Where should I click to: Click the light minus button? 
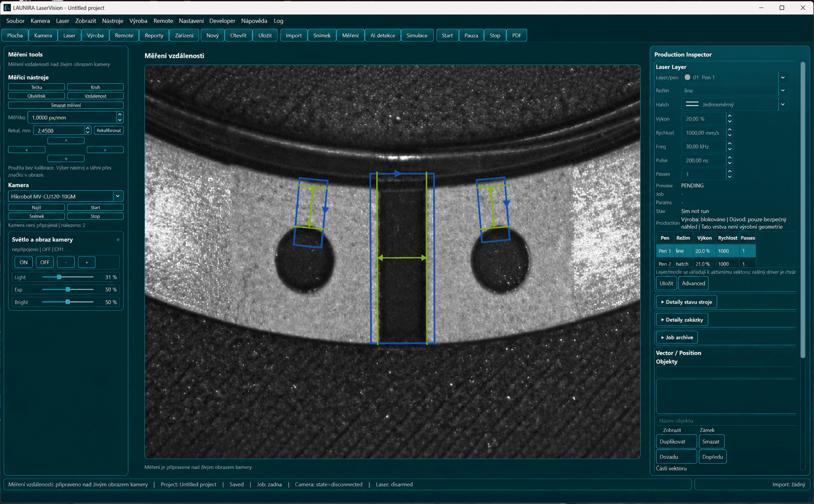pos(66,262)
